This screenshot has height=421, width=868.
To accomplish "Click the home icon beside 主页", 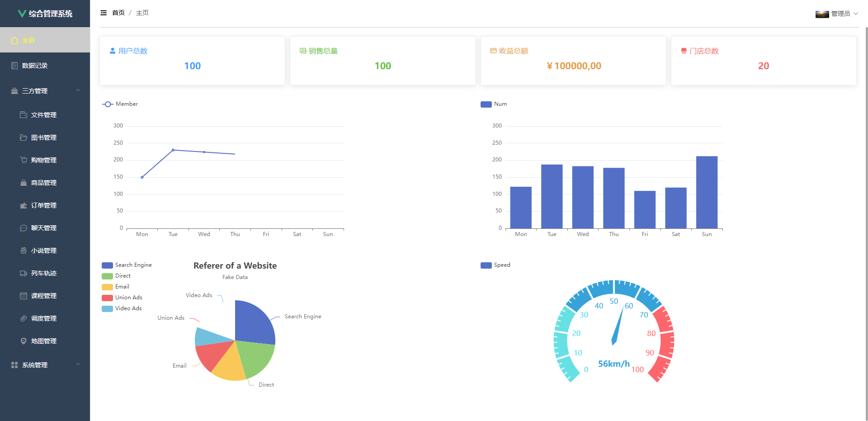I will click(x=14, y=40).
